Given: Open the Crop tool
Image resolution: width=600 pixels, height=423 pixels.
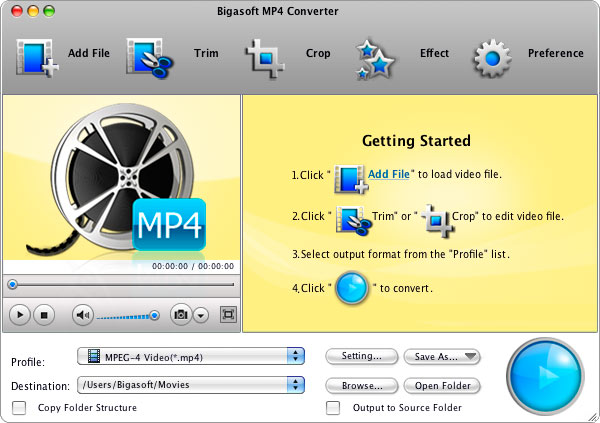Looking at the screenshot, I should (x=267, y=56).
